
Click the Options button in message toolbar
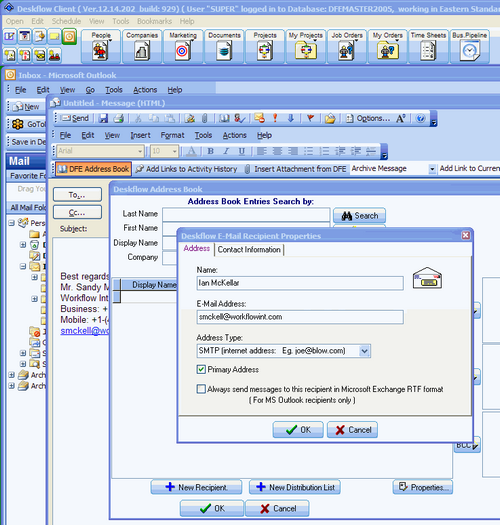point(368,118)
